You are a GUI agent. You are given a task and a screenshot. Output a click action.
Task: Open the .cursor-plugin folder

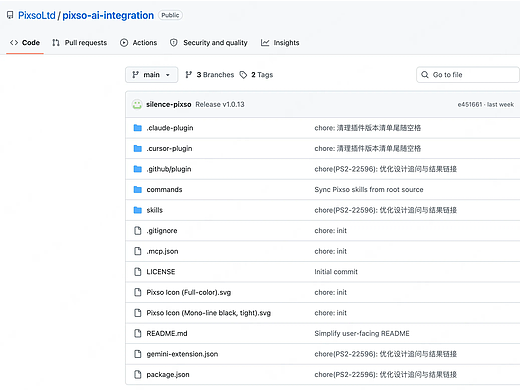(x=169, y=148)
